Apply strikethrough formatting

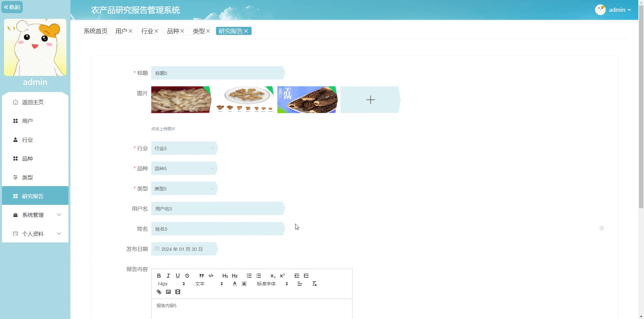pyautogui.click(x=187, y=276)
